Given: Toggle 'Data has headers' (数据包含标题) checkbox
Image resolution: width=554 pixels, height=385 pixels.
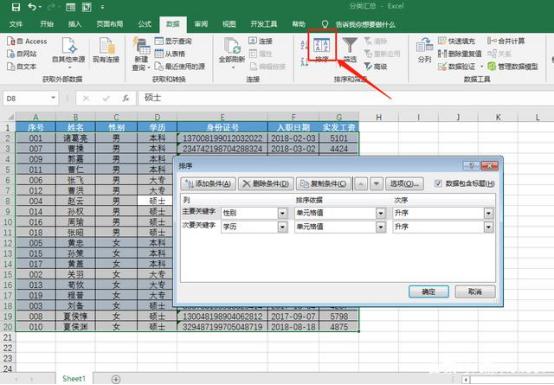Looking at the screenshot, I should [x=438, y=183].
